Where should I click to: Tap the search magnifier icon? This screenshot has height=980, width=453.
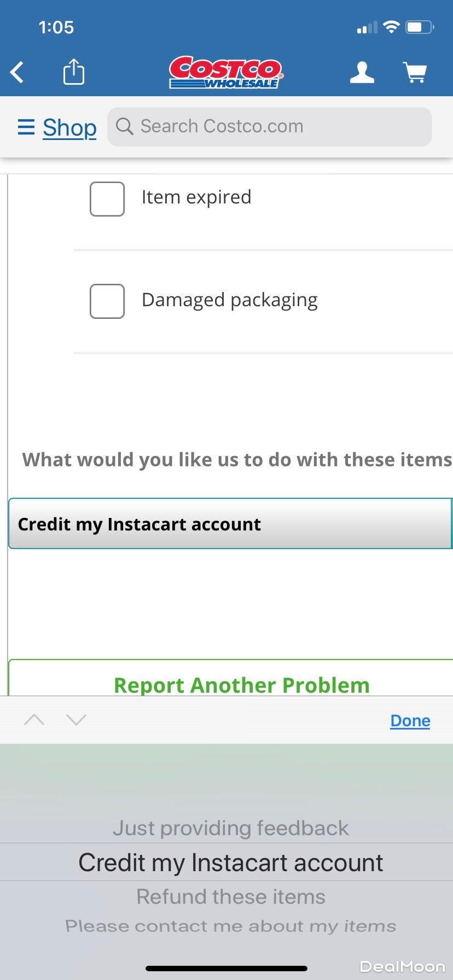pyautogui.click(x=125, y=126)
